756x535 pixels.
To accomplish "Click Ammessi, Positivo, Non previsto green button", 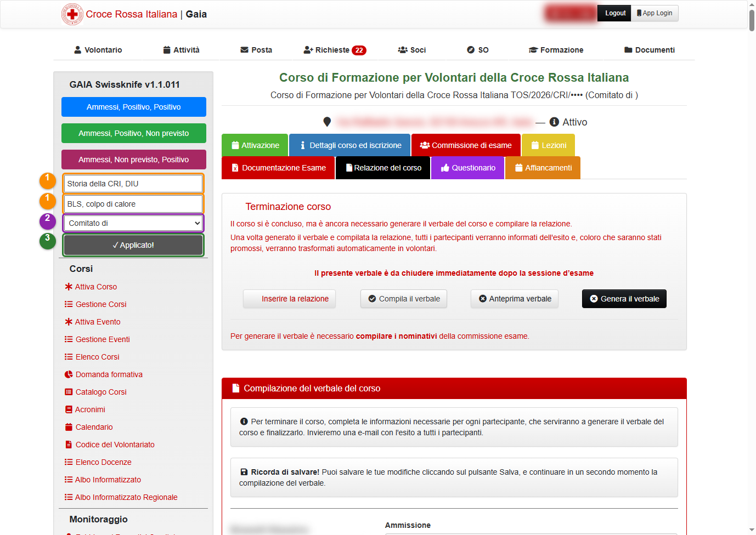I will tap(134, 133).
